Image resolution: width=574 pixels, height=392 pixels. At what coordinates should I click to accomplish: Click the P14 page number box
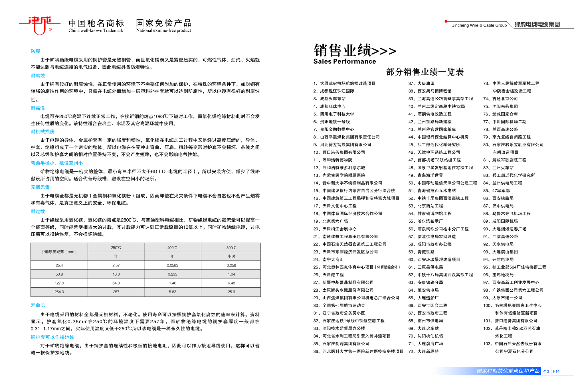click(556, 371)
